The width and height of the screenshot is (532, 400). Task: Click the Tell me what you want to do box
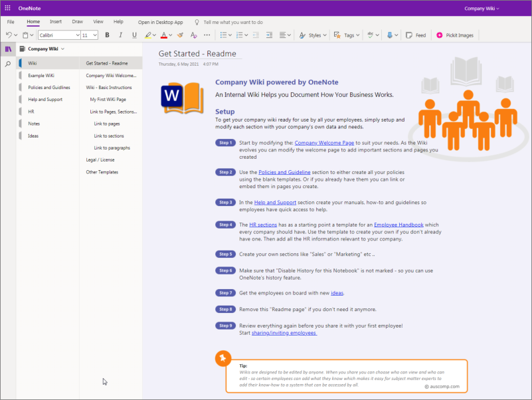(233, 22)
